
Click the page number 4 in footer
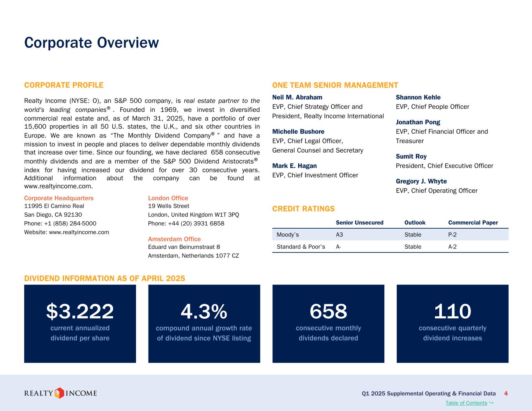[x=506, y=393]
